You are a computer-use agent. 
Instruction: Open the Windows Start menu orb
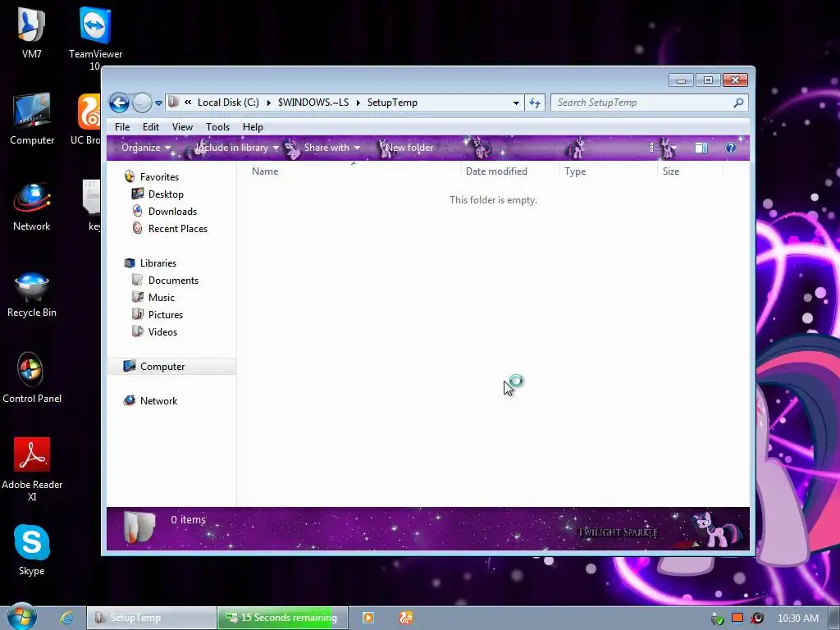click(21, 617)
